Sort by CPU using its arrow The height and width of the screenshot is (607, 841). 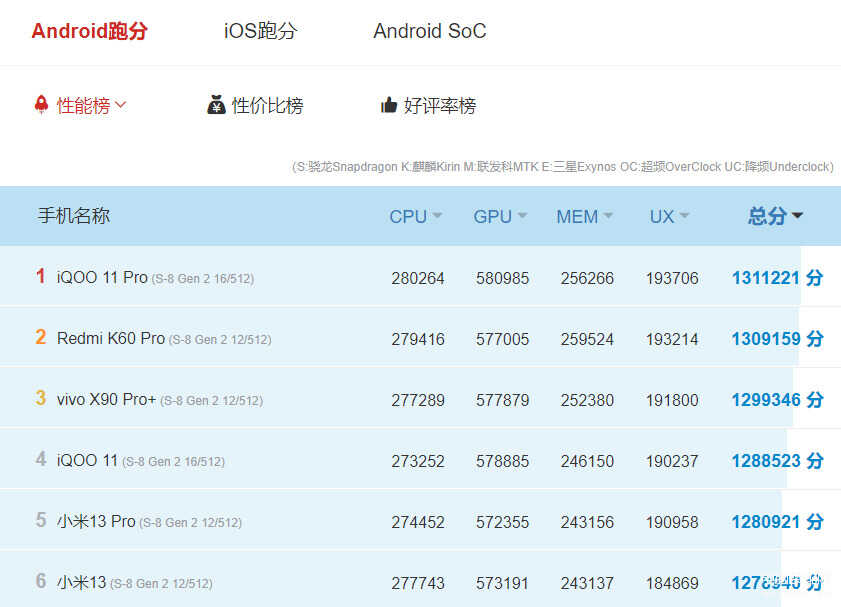(437, 216)
